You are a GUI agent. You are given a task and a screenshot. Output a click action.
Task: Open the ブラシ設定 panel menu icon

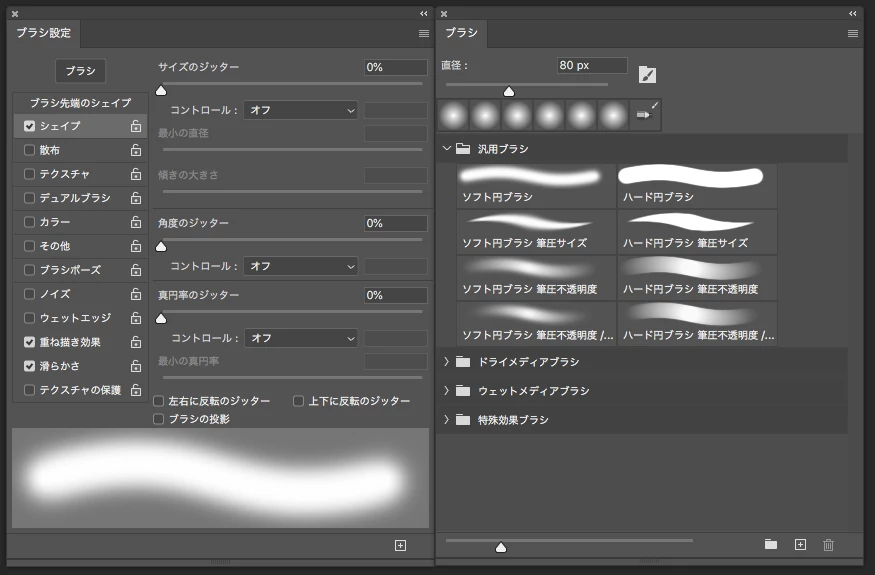click(x=424, y=33)
